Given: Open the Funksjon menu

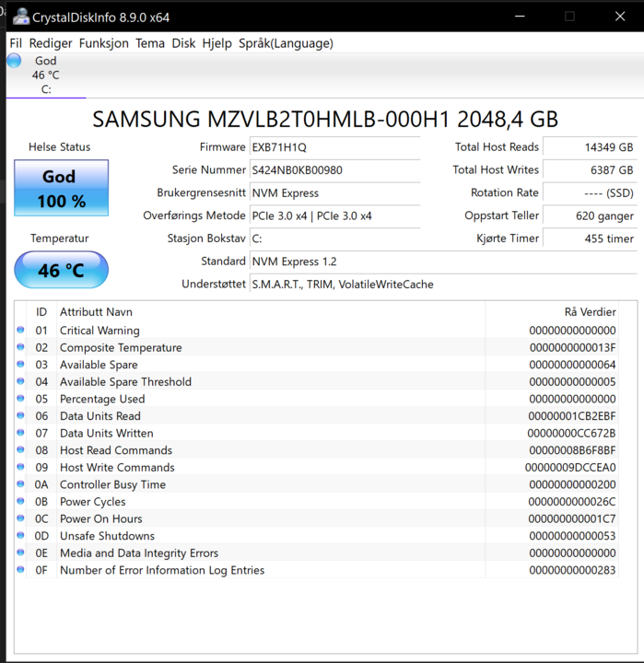Looking at the screenshot, I should click(104, 43).
